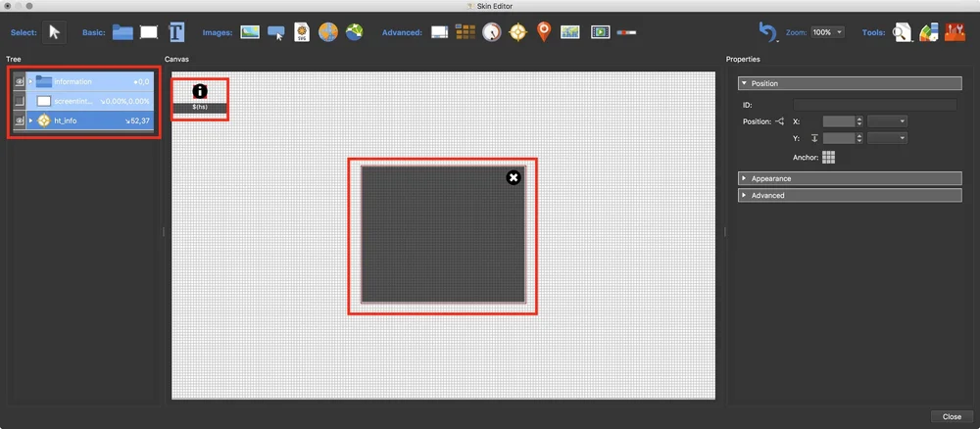Click the Position sharing icon beside X

click(x=779, y=121)
